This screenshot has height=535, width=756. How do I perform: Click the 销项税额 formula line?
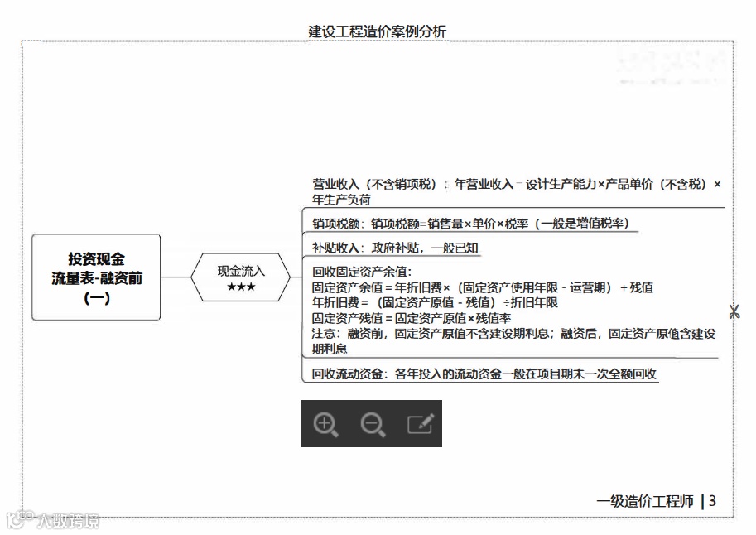470,224
